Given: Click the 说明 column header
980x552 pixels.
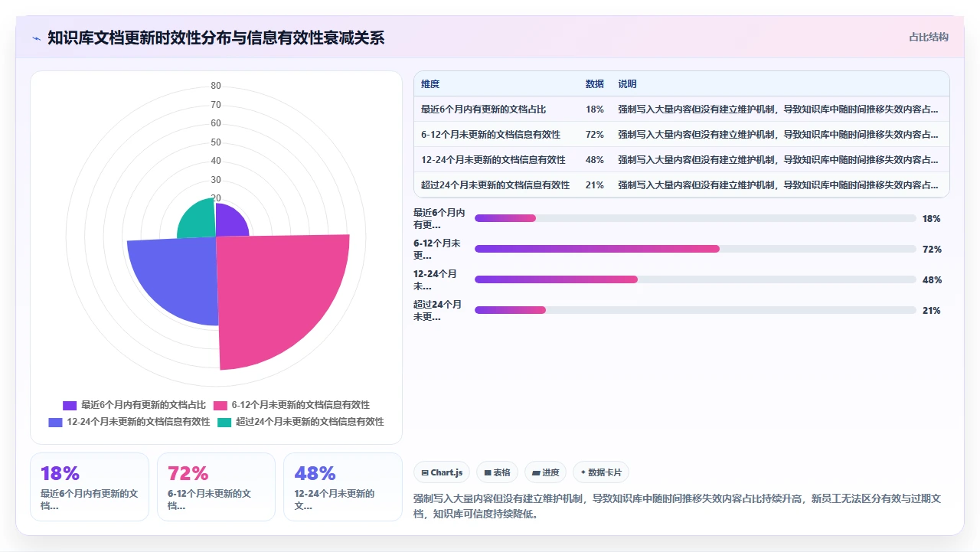Looking at the screenshot, I should (628, 84).
